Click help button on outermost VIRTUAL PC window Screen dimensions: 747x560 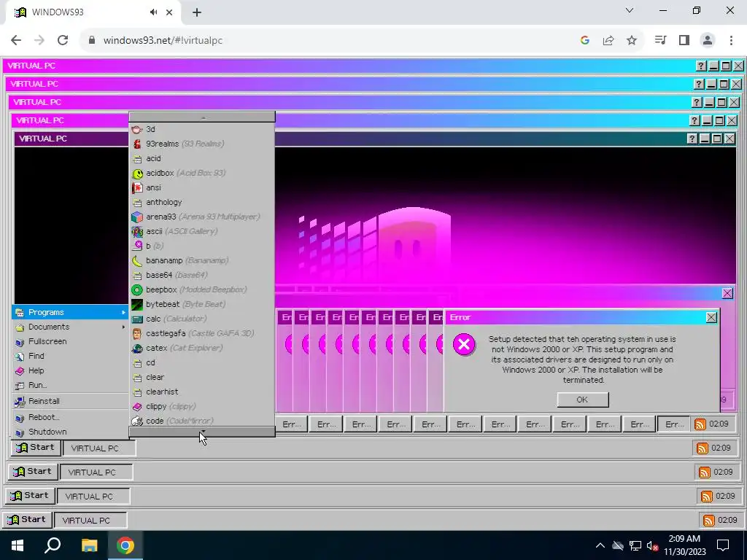(701, 66)
